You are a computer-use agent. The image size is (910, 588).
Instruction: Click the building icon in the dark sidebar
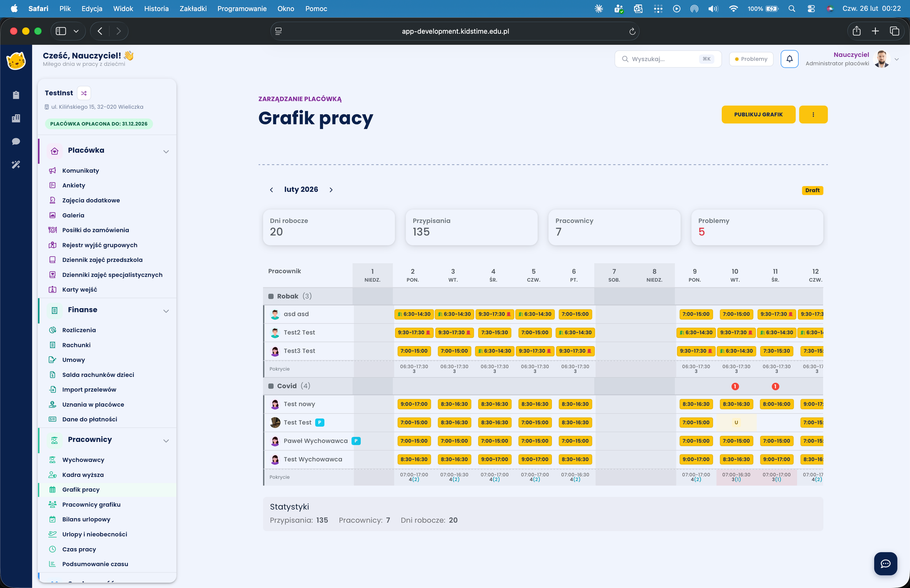[x=16, y=118]
